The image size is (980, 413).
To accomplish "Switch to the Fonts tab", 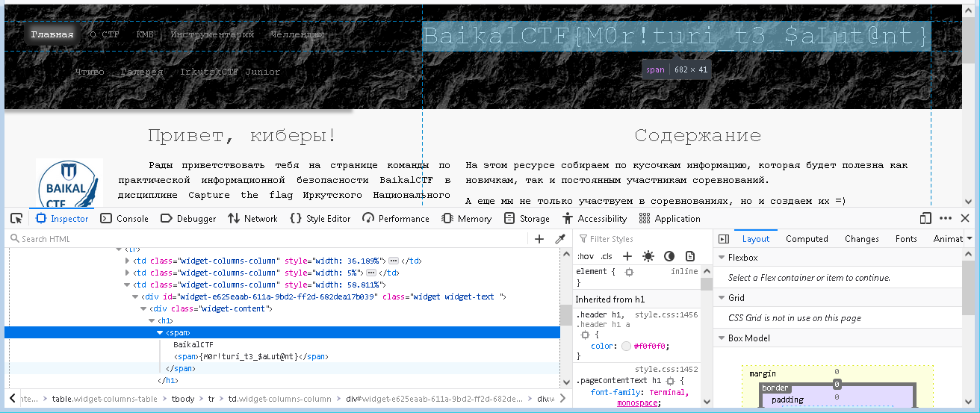I will (x=906, y=239).
